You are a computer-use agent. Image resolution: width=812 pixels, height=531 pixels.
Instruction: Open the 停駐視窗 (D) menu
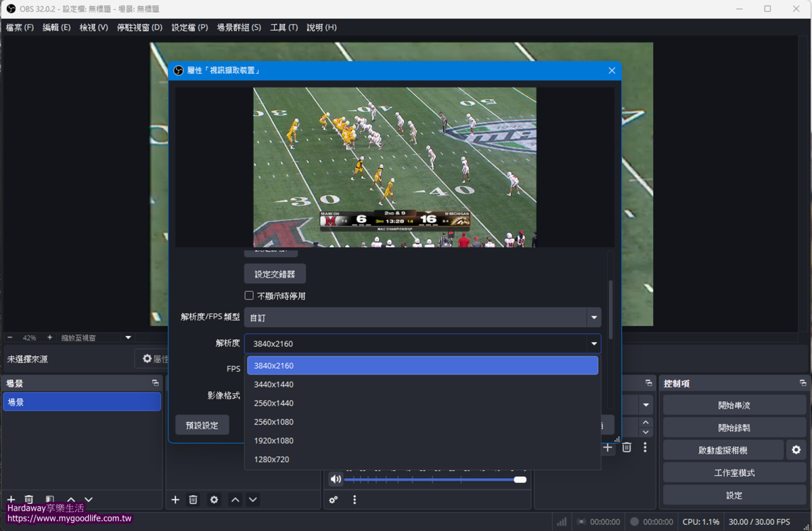click(x=139, y=28)
